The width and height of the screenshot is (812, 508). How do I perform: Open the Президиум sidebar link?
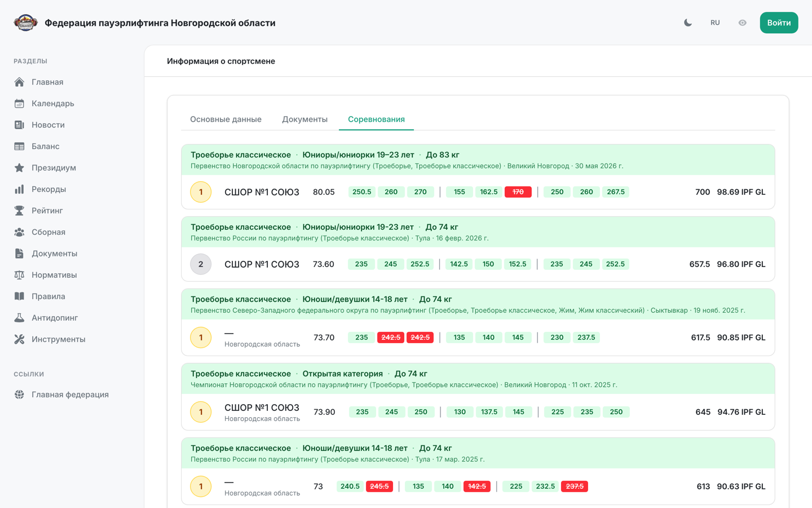point(54,168)
